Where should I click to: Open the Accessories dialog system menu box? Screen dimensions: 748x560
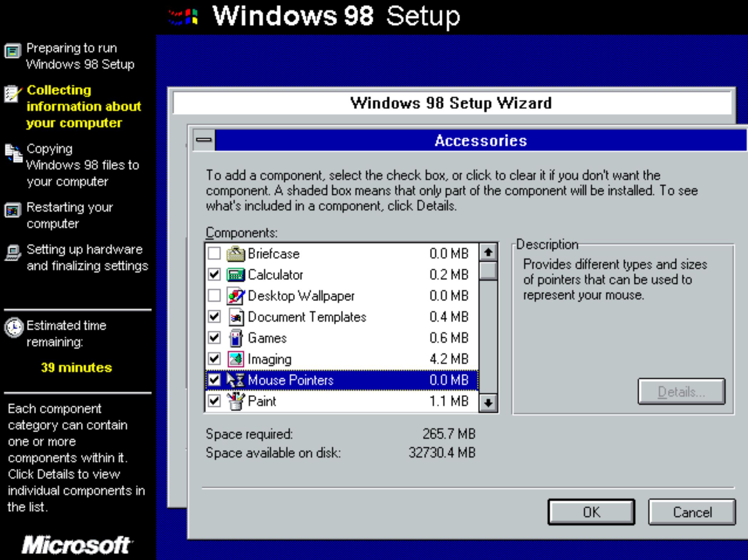pyautogui.click(x=204, y=140)
